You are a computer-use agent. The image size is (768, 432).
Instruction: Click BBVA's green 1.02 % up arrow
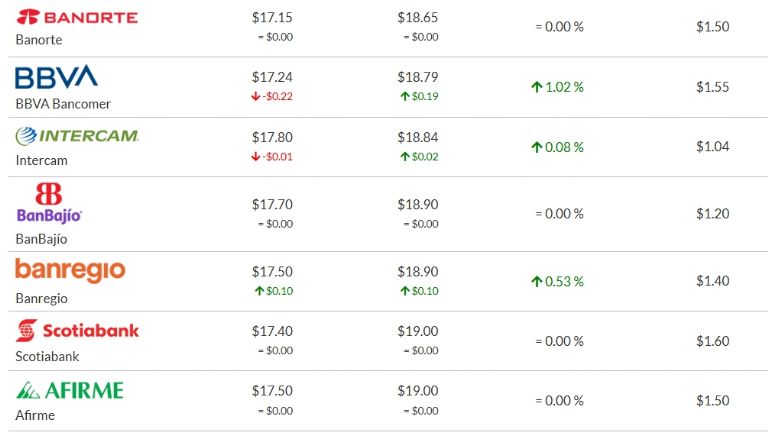tap(537, 87)
